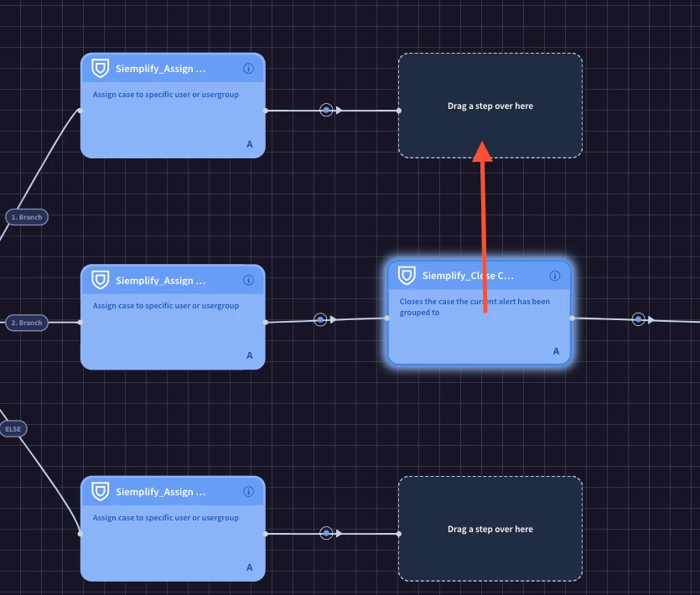
Task: Click shield icon on 2. Branch Siemplify_Assign step
Action: point(101,280)
